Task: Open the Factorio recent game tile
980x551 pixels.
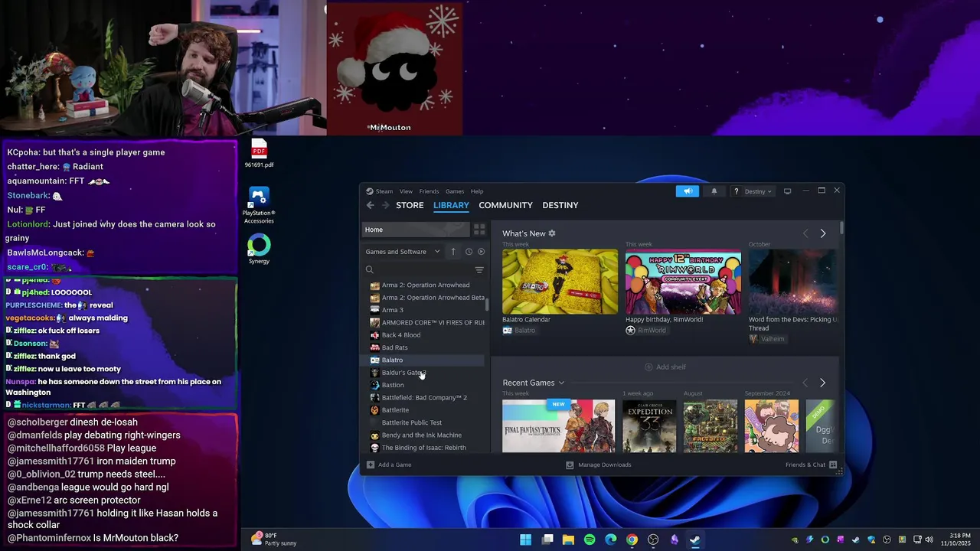Action: point(710,425)
